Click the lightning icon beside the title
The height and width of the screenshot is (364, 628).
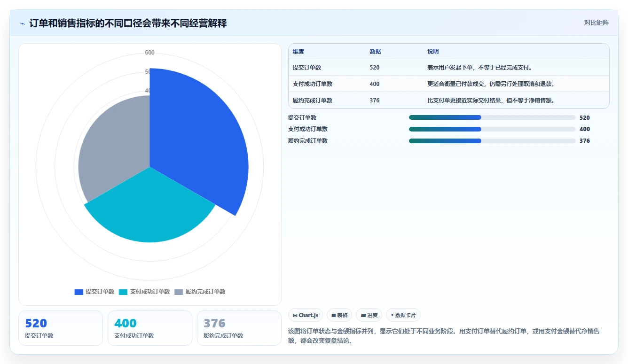23,23
